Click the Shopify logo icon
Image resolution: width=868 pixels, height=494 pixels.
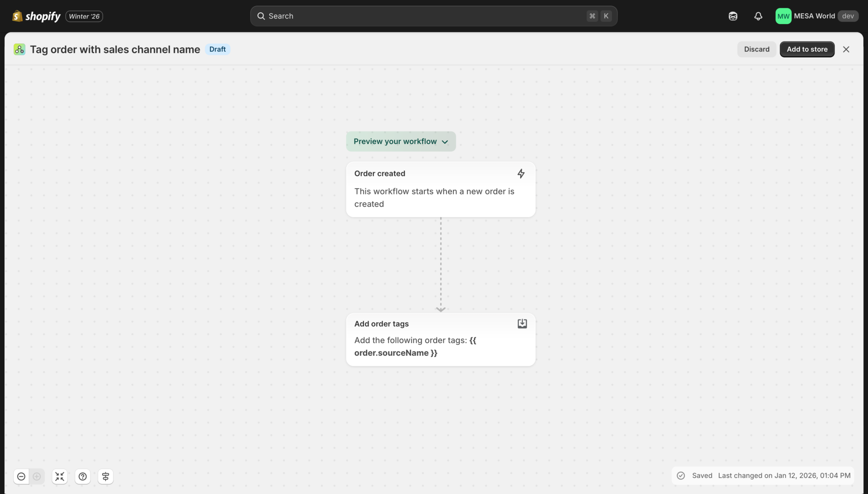pyautogui.click(x=17, y=16)
